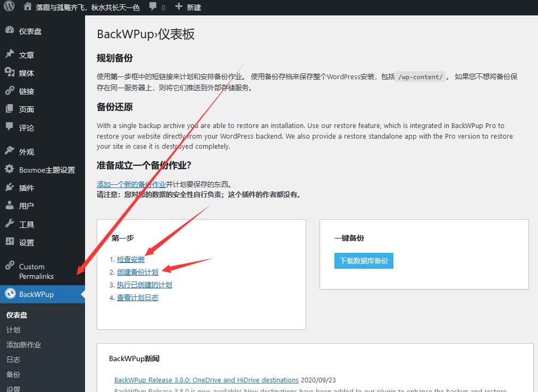Click the 创建备份计划 link

(x=138, y=272)
